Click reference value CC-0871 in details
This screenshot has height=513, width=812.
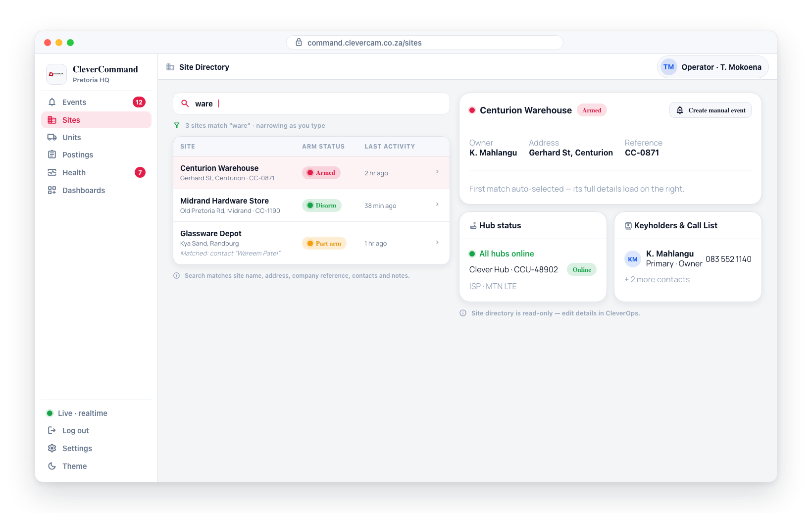pyautogui.click(x=642, y=153)
